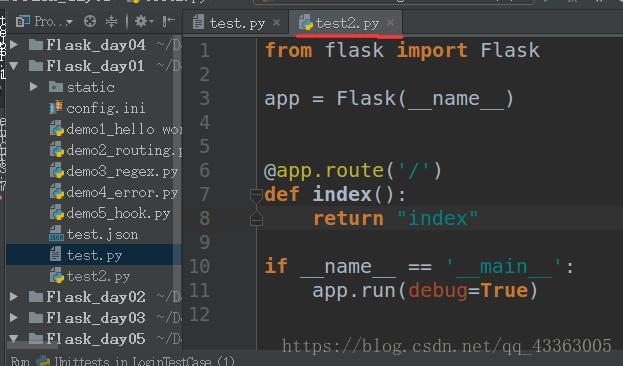Collapse the Flask_day01 folder
Image resolution: width=623 pixels, height=366 pixels.
point(14,66)
